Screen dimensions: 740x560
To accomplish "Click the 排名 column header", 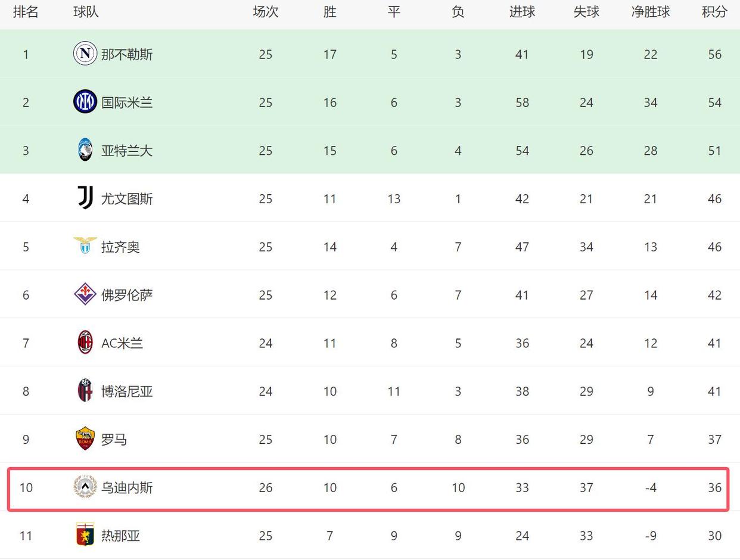I will [x=26, y=12].
